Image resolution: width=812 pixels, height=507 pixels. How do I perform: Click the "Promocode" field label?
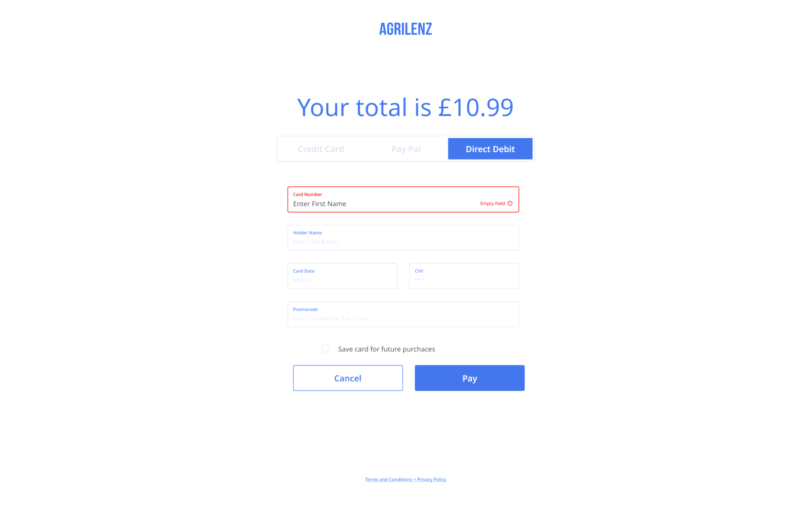305,309
